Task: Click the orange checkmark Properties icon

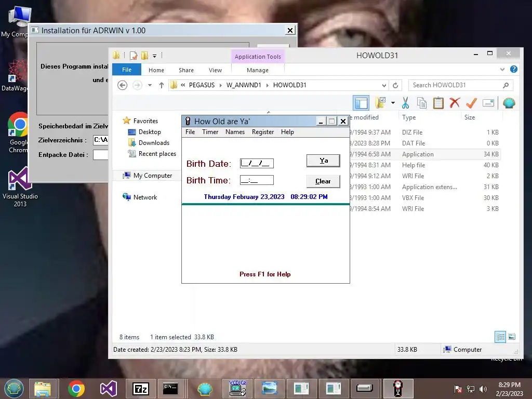Action: (x=471, y=103)
